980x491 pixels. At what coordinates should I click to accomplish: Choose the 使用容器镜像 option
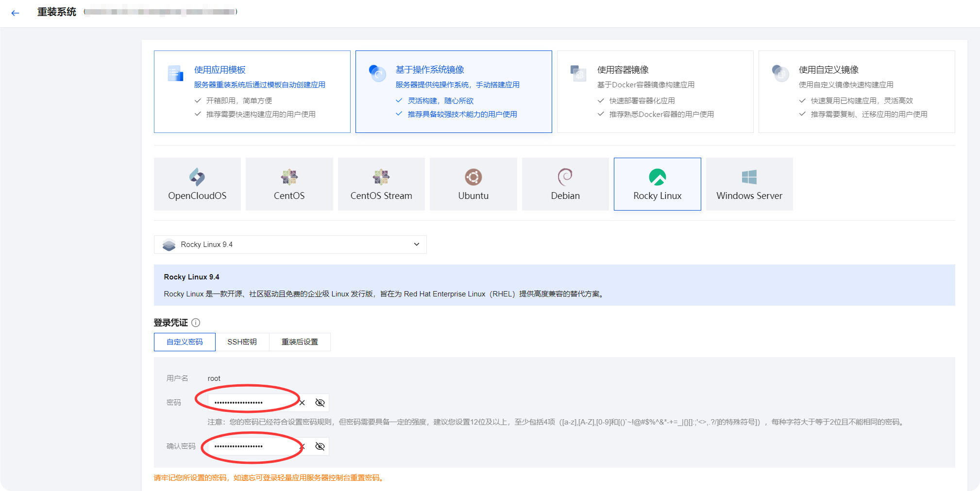pos(655,91)
